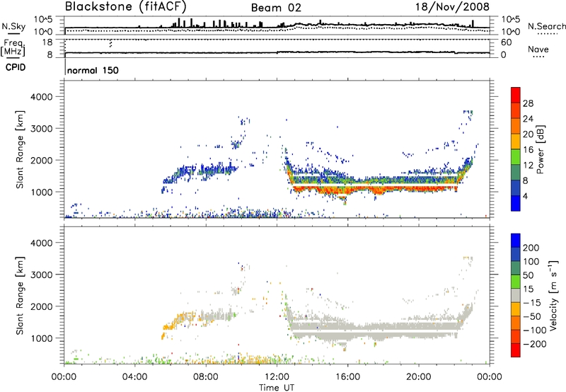Click the "N.Sky" legend label

pos(13,26)
